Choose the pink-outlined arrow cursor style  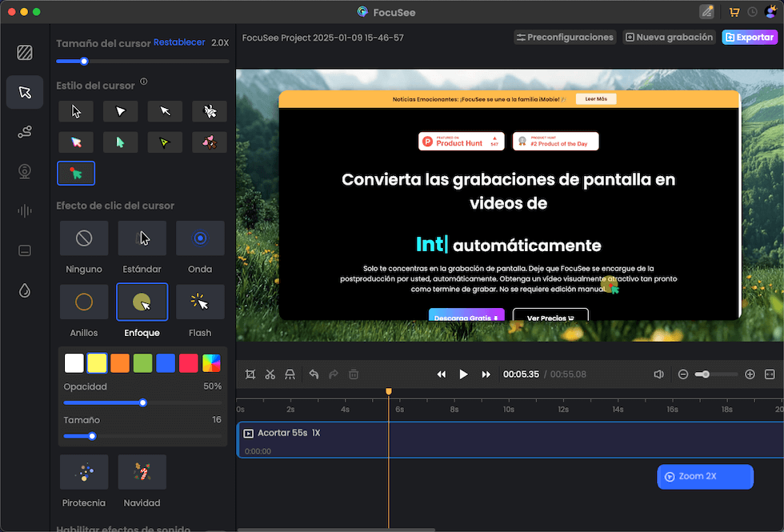(x=76, y=142)
